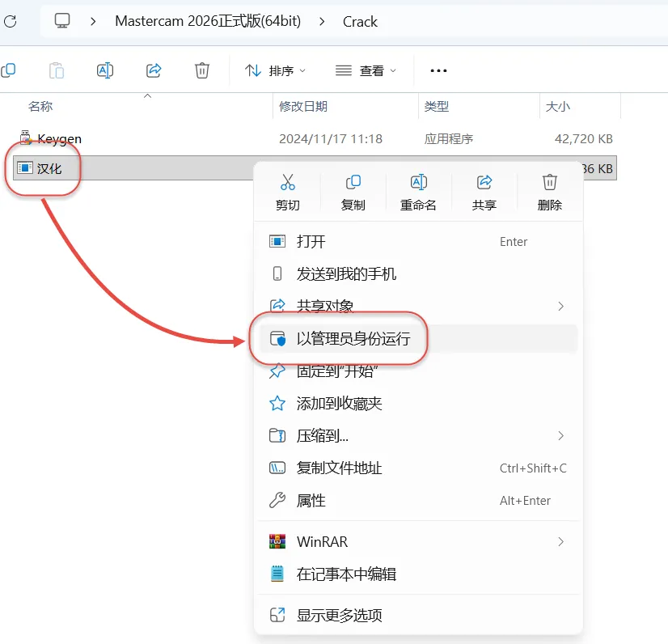Click the toolbar delete trash icon

click(202, 70)
